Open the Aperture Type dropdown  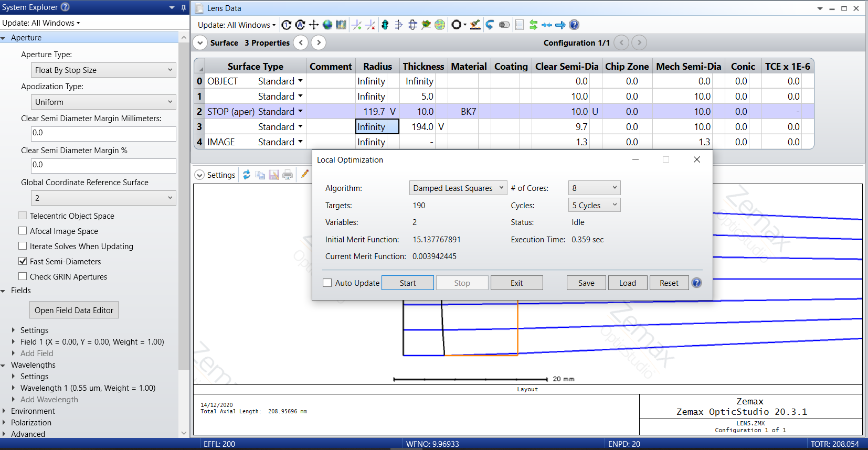click(103, 70)
